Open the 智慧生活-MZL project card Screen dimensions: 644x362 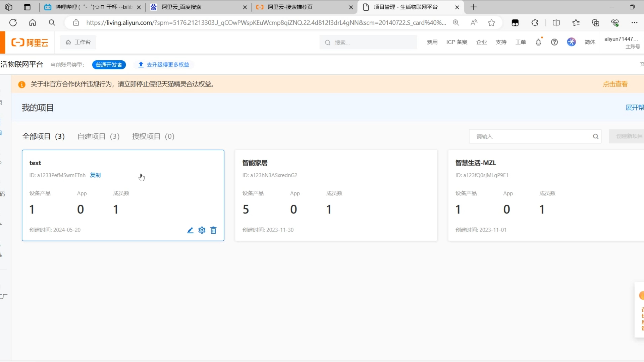click(x=546, y=195)
